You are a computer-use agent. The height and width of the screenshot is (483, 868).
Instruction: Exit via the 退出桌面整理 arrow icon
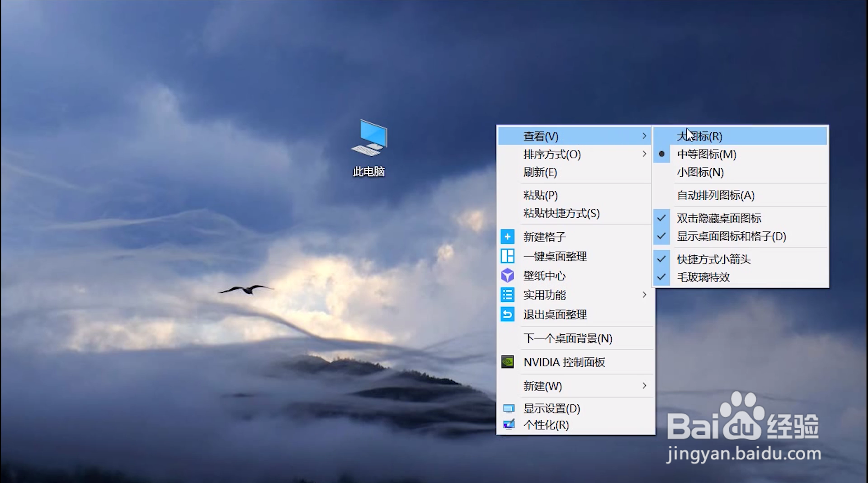click(507, 314)
